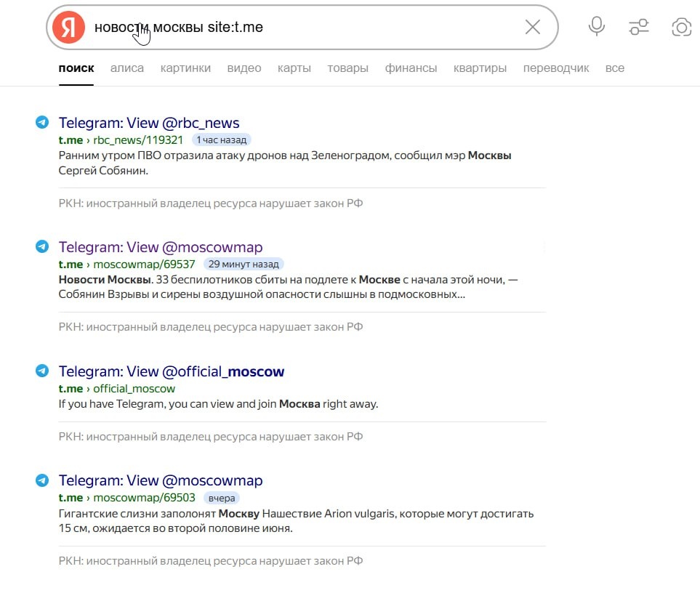Start voice search with microphone icon
Image resolution: width=700 pixels, height=601 pixels.
[x=597, y=27]
